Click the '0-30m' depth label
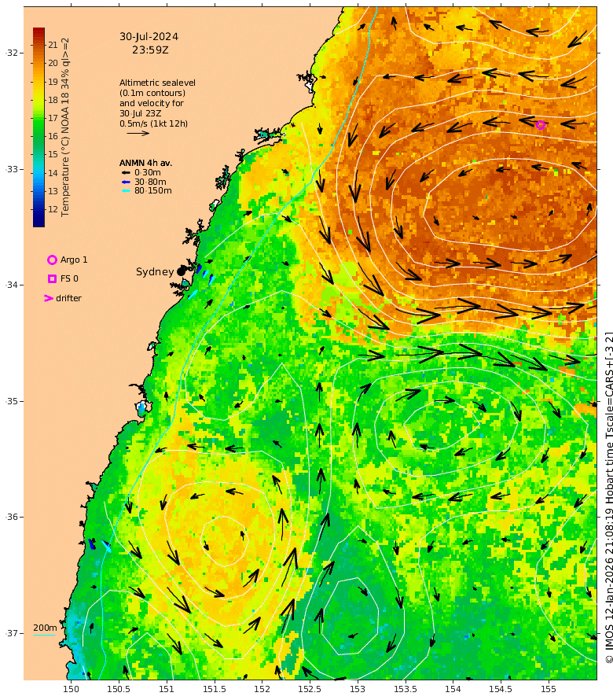The image size is (613, 700). [148, 173]
